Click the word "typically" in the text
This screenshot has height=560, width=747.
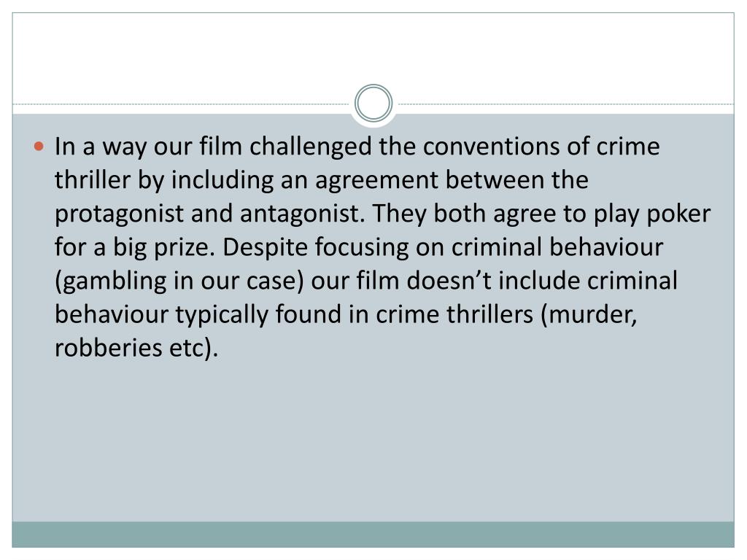pyautogui.click(x=222, y=315)
